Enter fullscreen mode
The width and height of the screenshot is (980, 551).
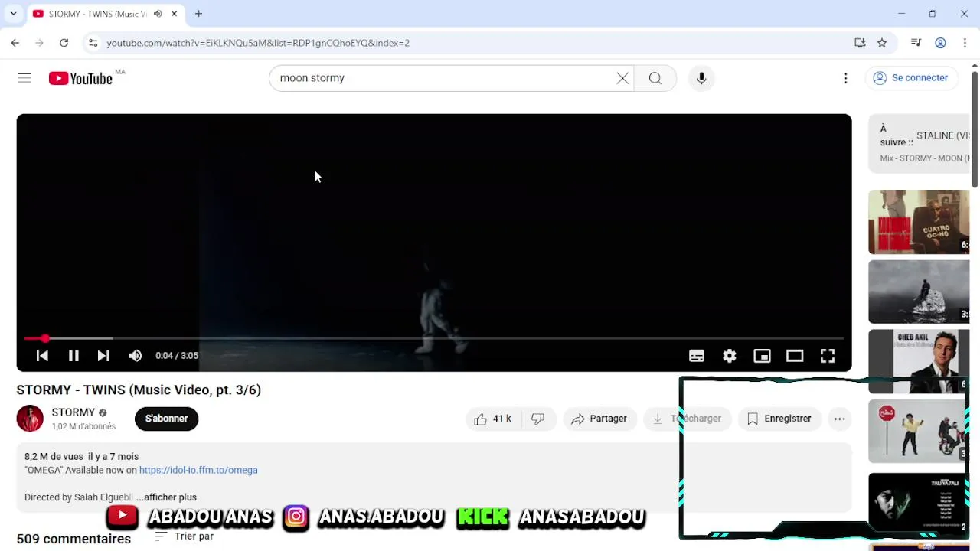pos(828,356)
